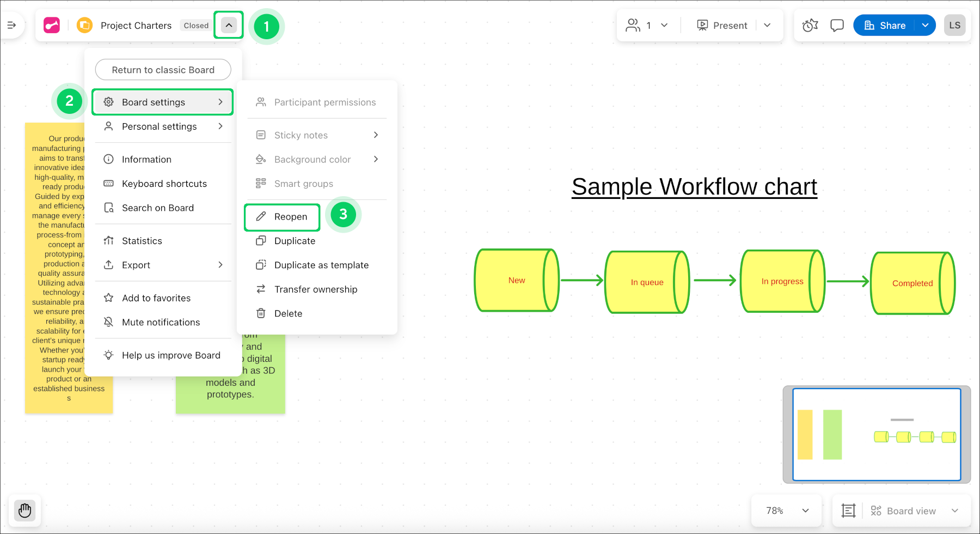Click the frame outline icon near Board view
980x534 pixels.
848,511
